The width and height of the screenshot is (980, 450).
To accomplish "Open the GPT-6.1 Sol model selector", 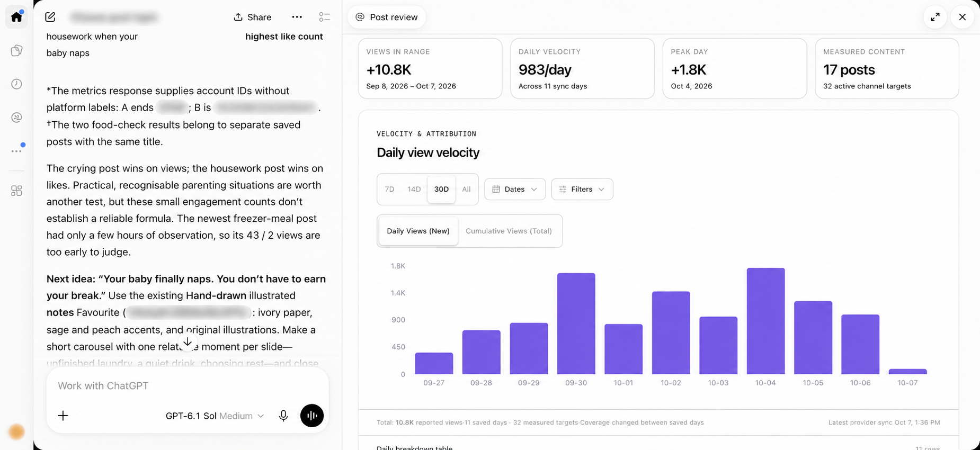I will 215,416.
